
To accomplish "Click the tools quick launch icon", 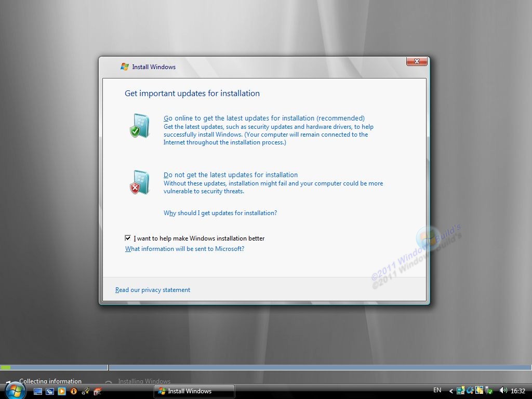I will (86, 391).
